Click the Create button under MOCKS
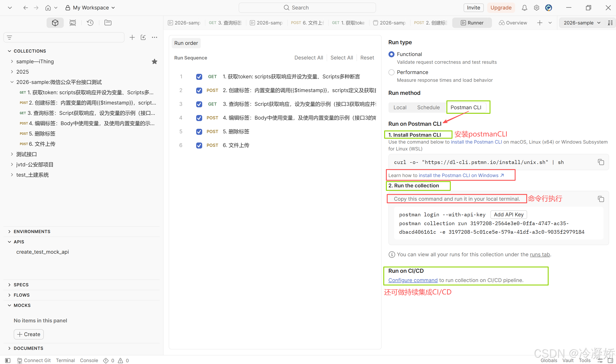The image size is (616, 364). pos(29,335)
